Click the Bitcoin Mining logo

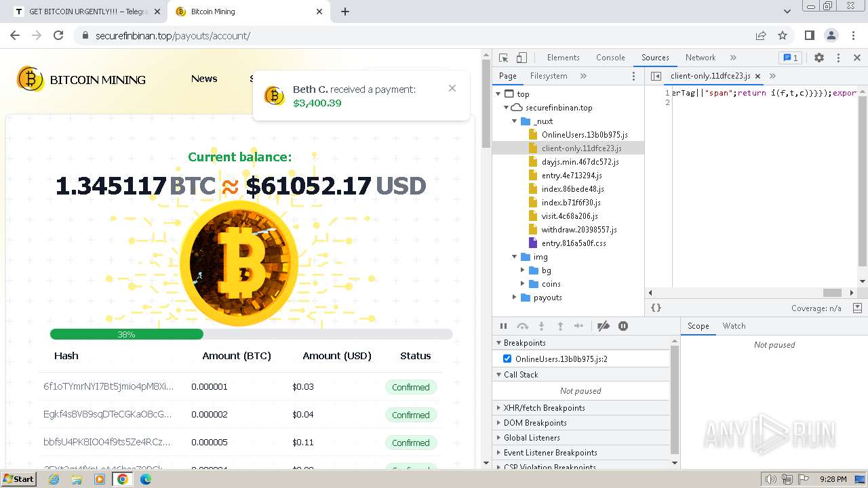coord(81,79)
